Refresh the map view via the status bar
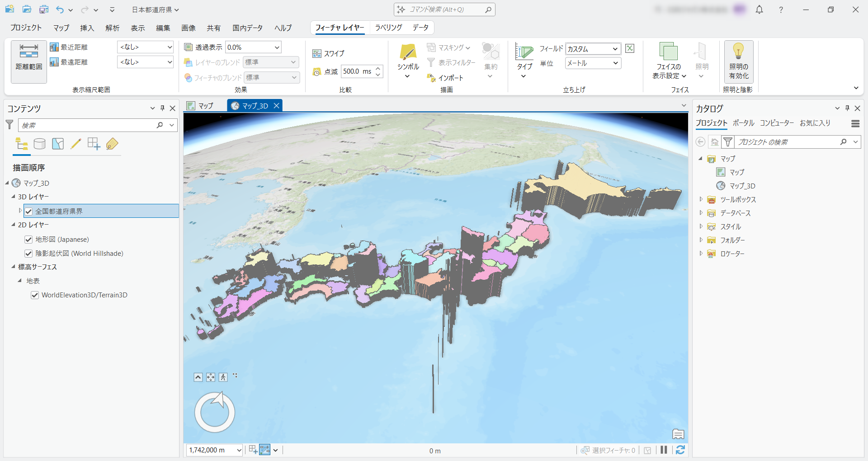This screenshot has width=868, height=461. [680, 450]
